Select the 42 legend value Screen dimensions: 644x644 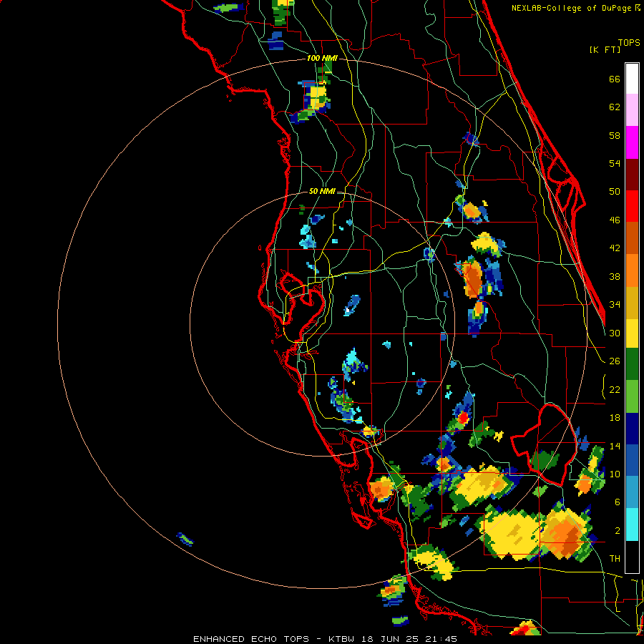615,248
